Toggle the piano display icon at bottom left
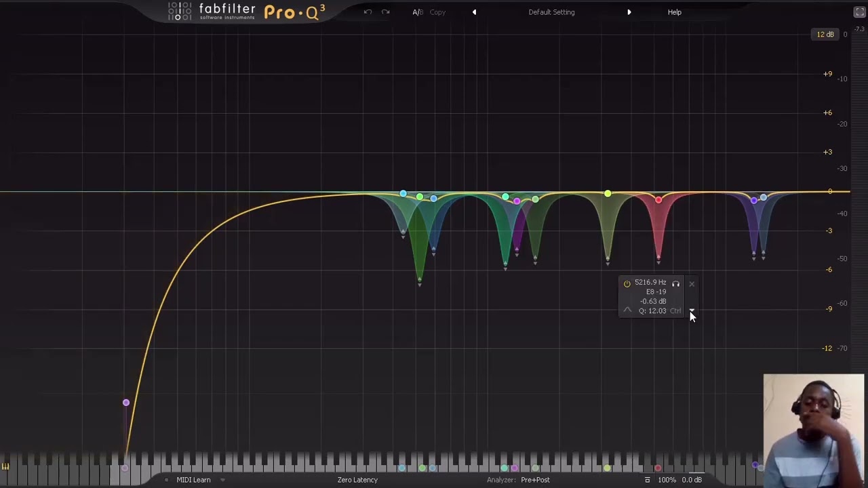The height and width of the screenshot is (488, 868). coord(5,466)
